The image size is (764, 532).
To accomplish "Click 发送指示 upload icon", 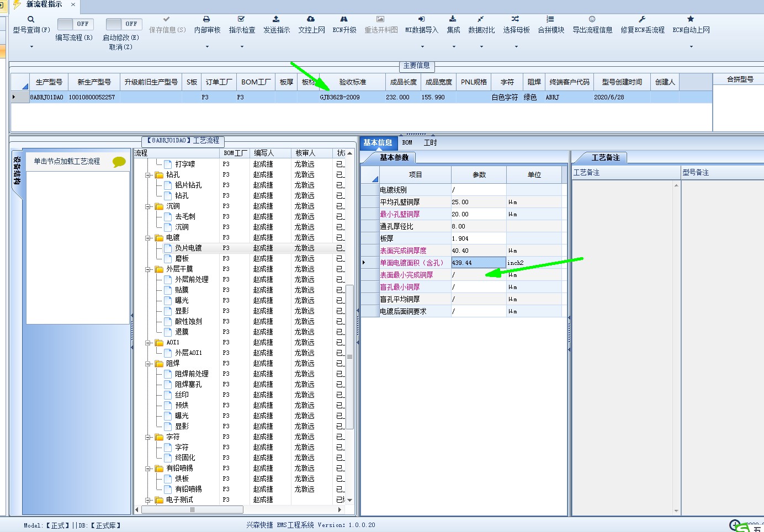I will pyautogui.click(x=276, y=19).
